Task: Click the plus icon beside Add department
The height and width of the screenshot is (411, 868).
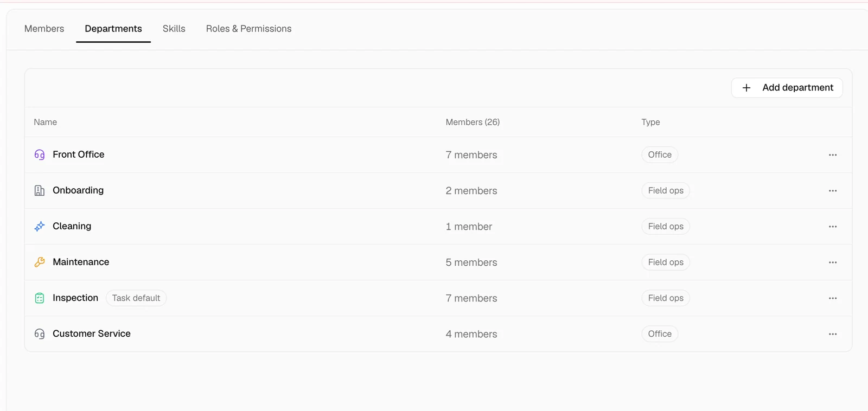Action: 746,88
